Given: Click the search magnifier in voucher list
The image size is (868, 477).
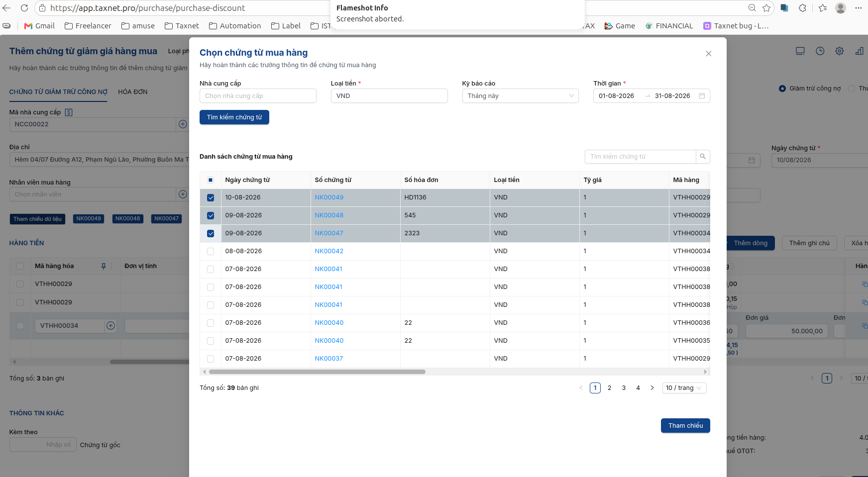Looking at the screenshot, I should [x=703, y=157].
